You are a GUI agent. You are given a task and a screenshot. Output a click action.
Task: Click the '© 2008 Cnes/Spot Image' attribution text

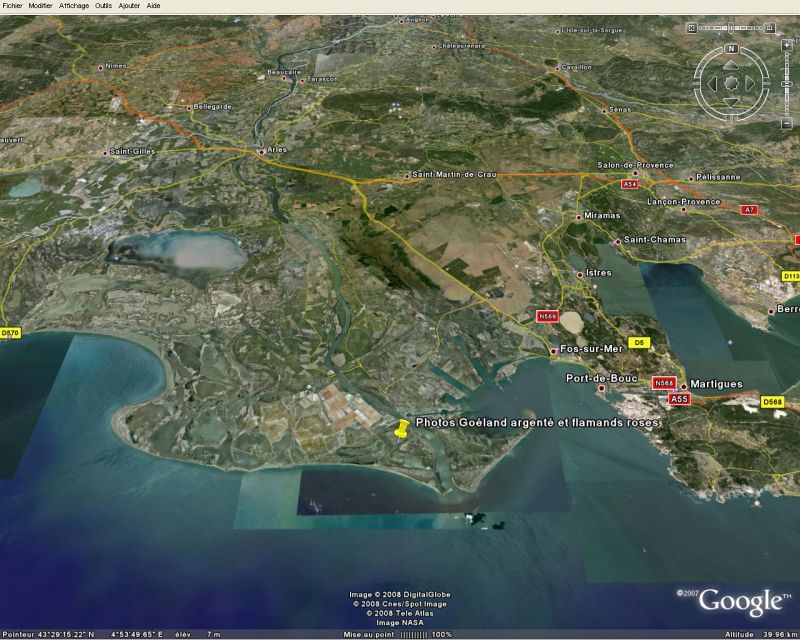click(x=399, y=604)
